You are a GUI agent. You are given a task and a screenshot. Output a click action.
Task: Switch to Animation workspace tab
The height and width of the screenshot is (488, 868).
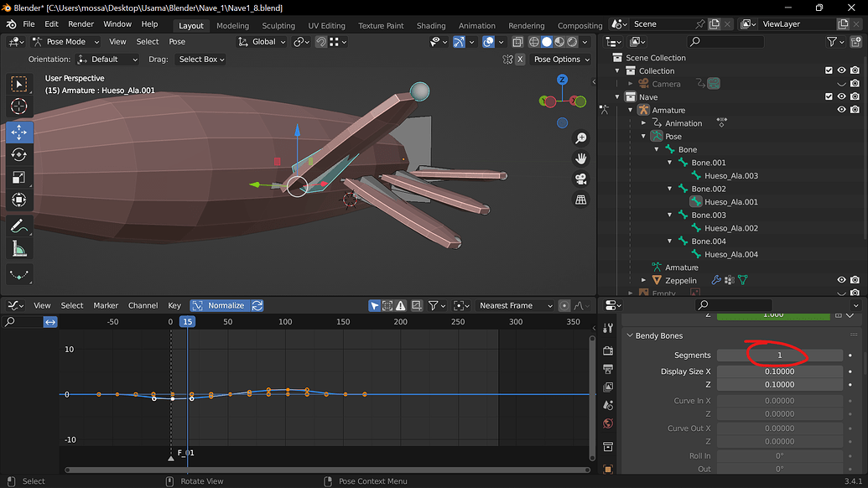coord(476,25)
